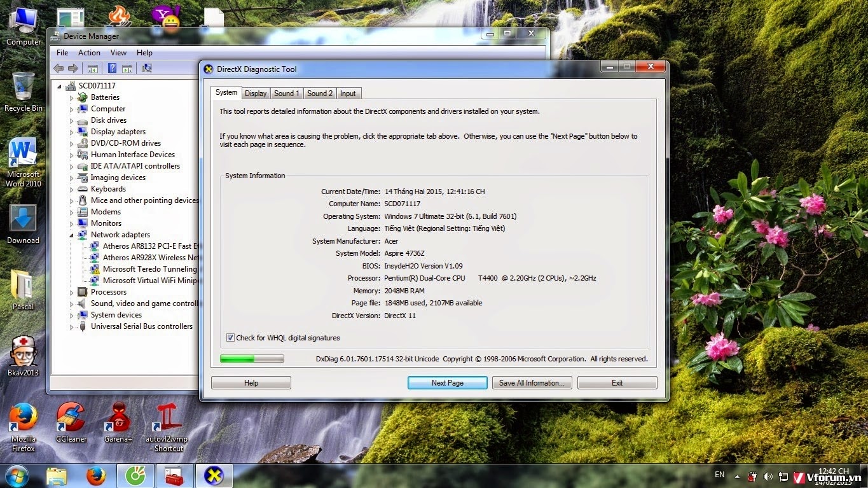868x488 pixels.
Task: Click the Firefox taskbar icon
Action: (95, 476)
